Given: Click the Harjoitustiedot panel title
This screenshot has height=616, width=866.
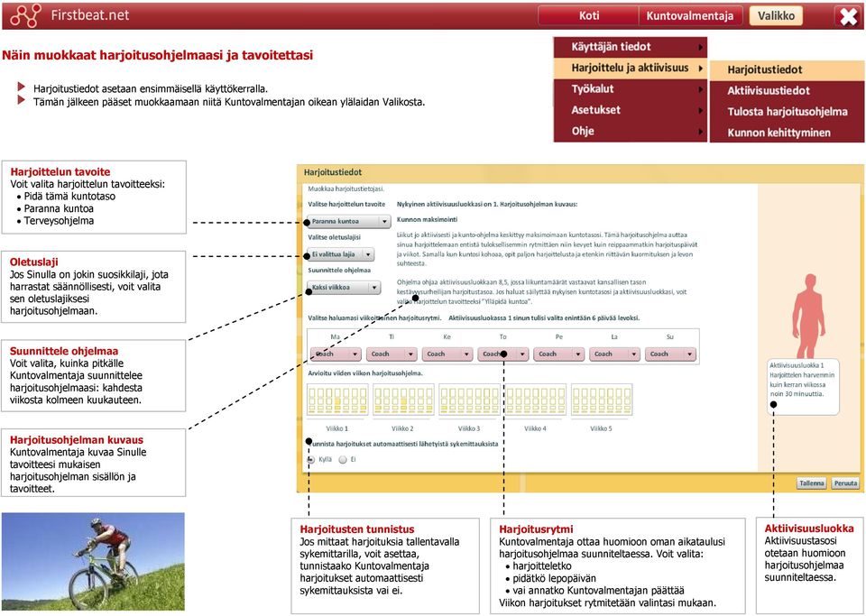Looking at the screenshot, I should [333, 172].
